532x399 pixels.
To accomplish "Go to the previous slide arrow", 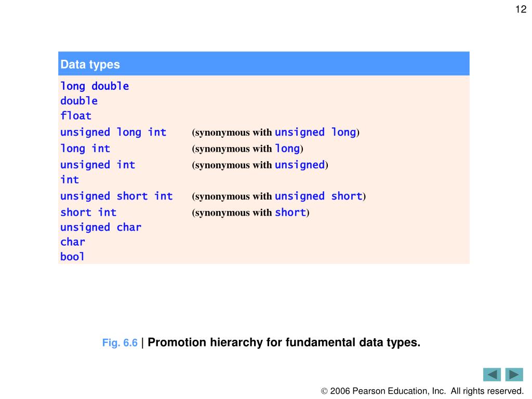I will [x=491, y=375].
